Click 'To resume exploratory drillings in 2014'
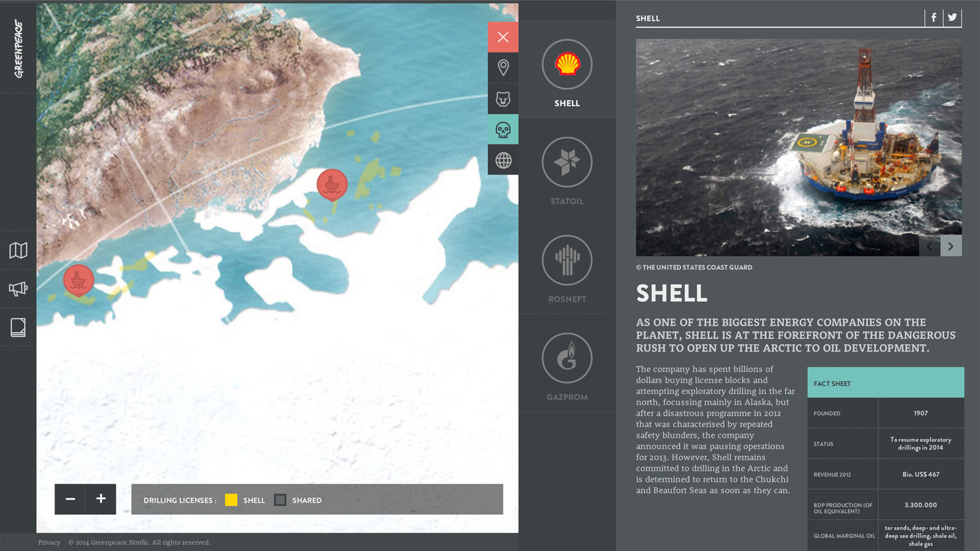Image resolution: width=980 pixels, height=551 pixels. [x=921, y=444]
